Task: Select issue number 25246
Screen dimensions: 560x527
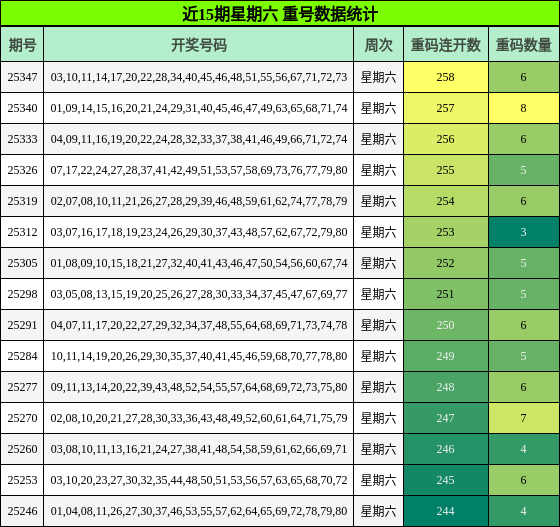Action: pyautogui.click(x=22, y=511)
